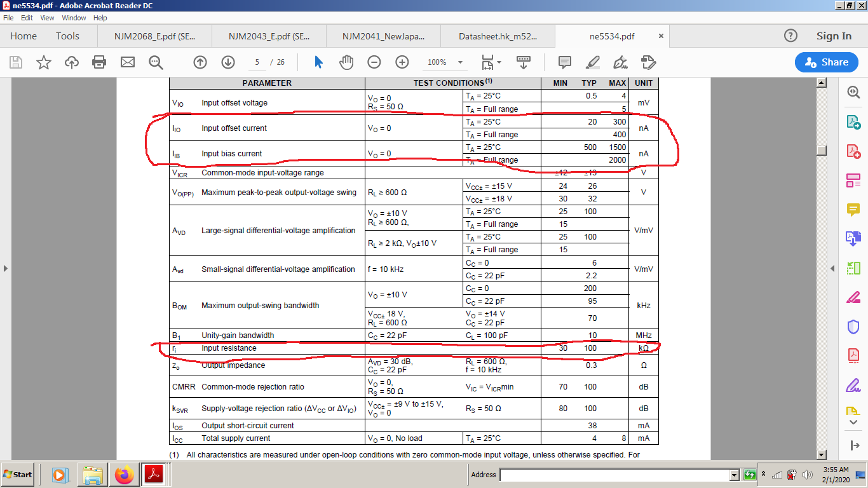The height and width of the screenshot is (488, 868).
Task: Click Acrobat Reader taskbar button
Action: coord(155,475)
